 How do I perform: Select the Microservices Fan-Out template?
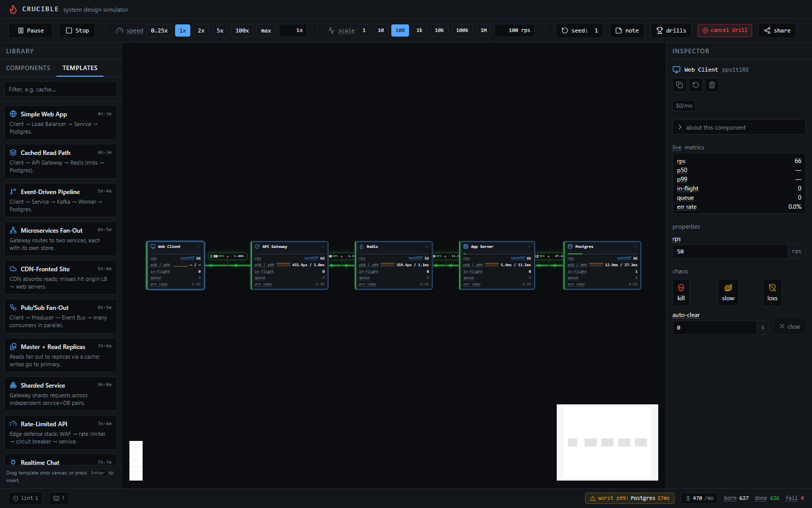click(60, 239)
